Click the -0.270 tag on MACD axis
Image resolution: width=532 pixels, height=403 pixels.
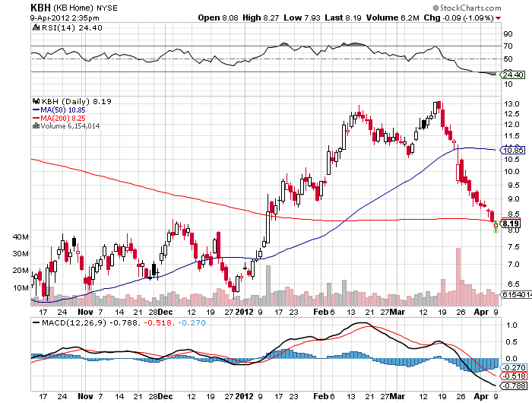pos(514,368)
